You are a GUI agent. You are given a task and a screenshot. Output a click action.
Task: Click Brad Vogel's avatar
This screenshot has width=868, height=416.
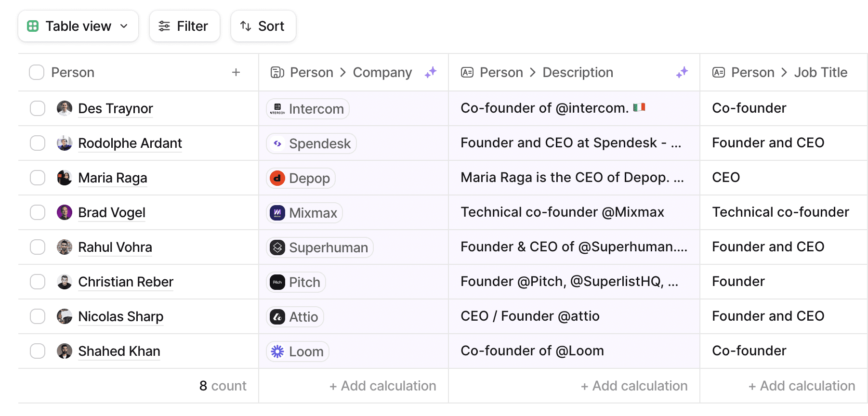[x=65, y=212]
